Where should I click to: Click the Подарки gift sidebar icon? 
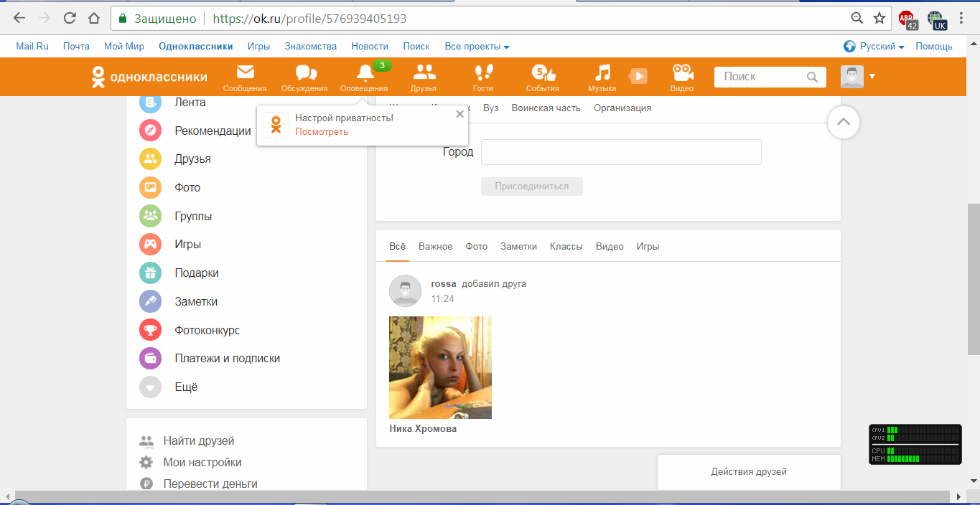[150, 273]
